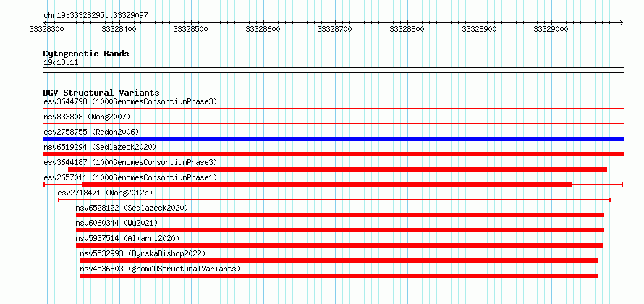This screenshot has height=304, width=644.
Task: Select the red nsv4536803 variant bar
Action: tap(339, 276)
